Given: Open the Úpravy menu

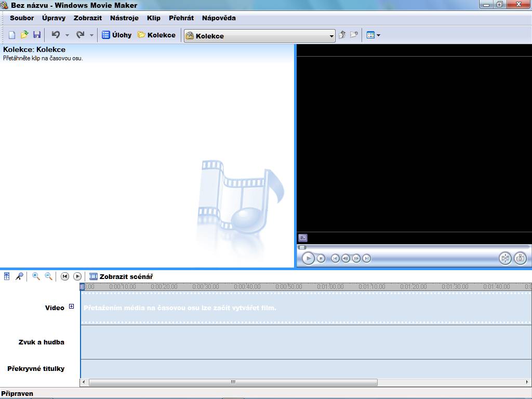Looking at the screenshot, I should point(54,18).
